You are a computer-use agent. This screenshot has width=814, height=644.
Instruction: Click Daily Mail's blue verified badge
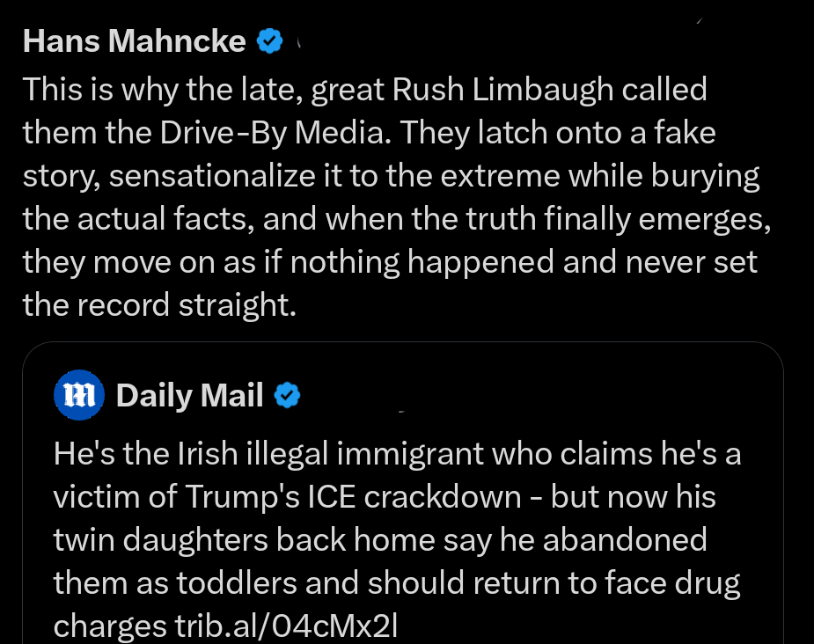click(x=288, y=396)
